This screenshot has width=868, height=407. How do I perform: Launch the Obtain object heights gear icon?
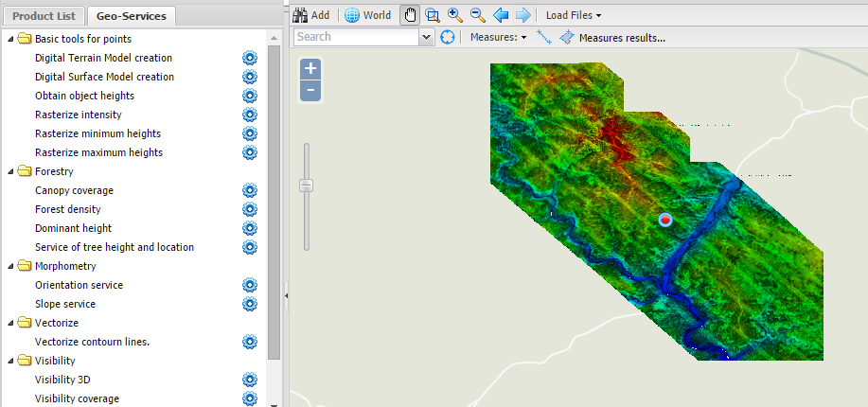(x=250, y=96)
